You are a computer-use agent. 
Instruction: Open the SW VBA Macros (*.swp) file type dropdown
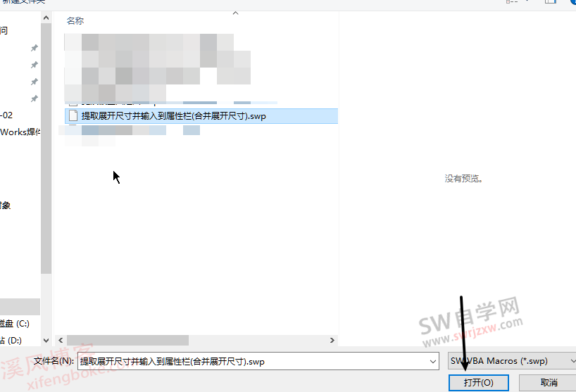(512, 361)
